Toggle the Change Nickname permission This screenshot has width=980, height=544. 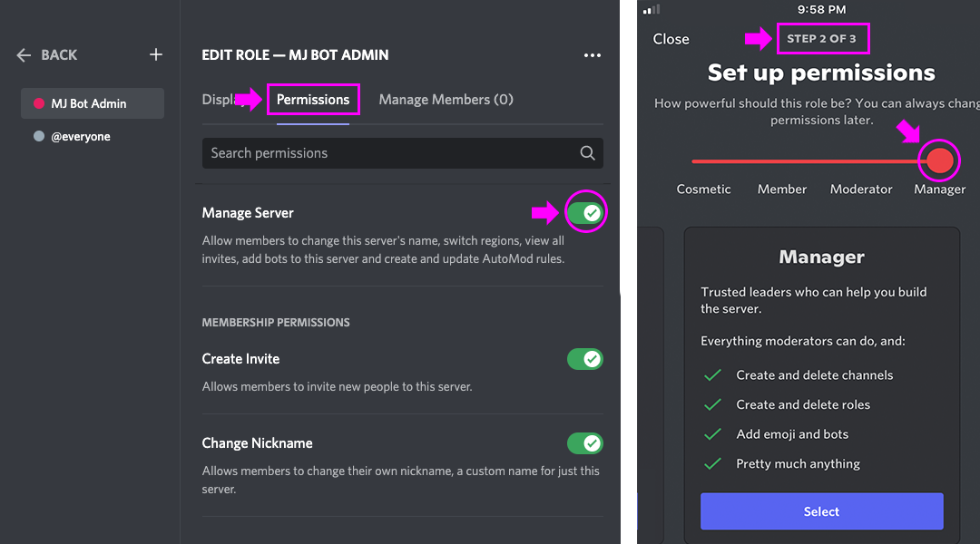[x=585, y=443]
